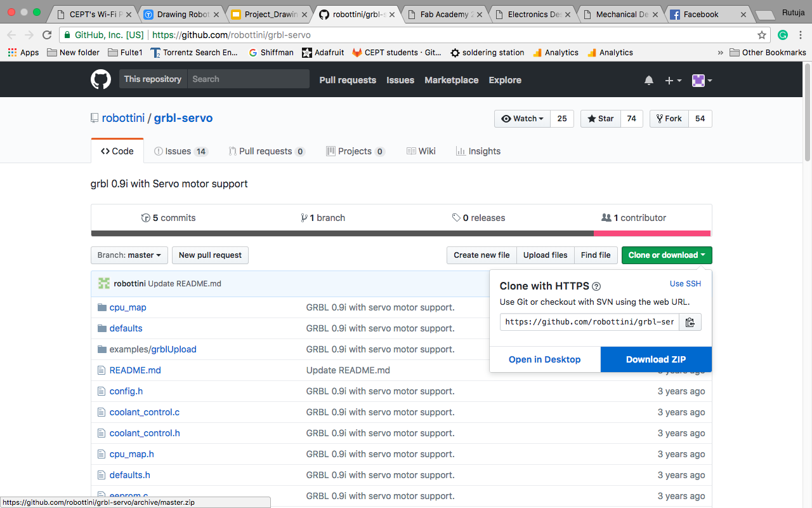Open the soldering station bookmark
This screenshot has height=508, width=812.
[487, 53]
